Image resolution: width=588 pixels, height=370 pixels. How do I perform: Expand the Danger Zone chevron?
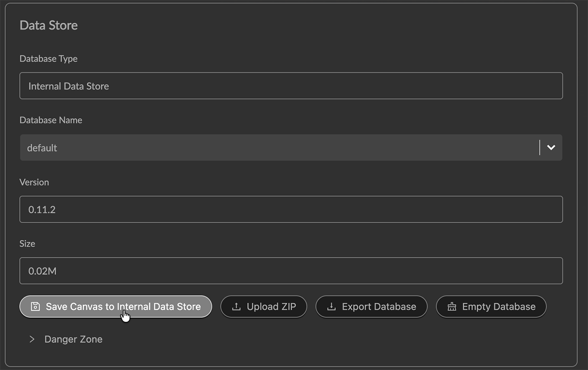click(x=32, y=339)
